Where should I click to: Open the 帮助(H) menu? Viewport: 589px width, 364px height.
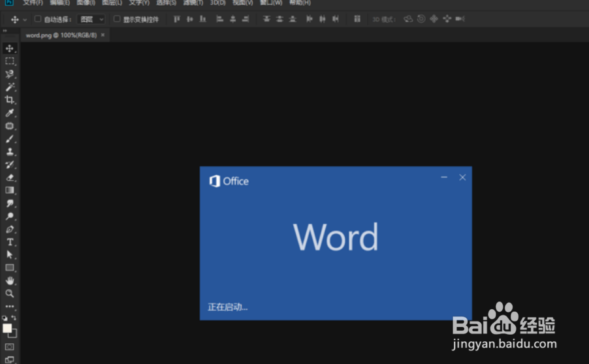(300, 3)
